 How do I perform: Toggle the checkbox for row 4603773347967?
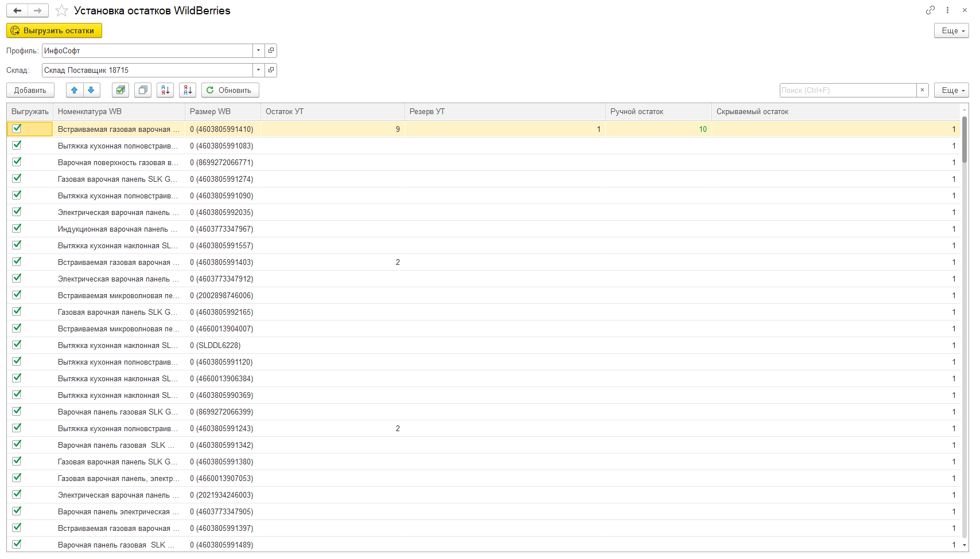point(17,228)
